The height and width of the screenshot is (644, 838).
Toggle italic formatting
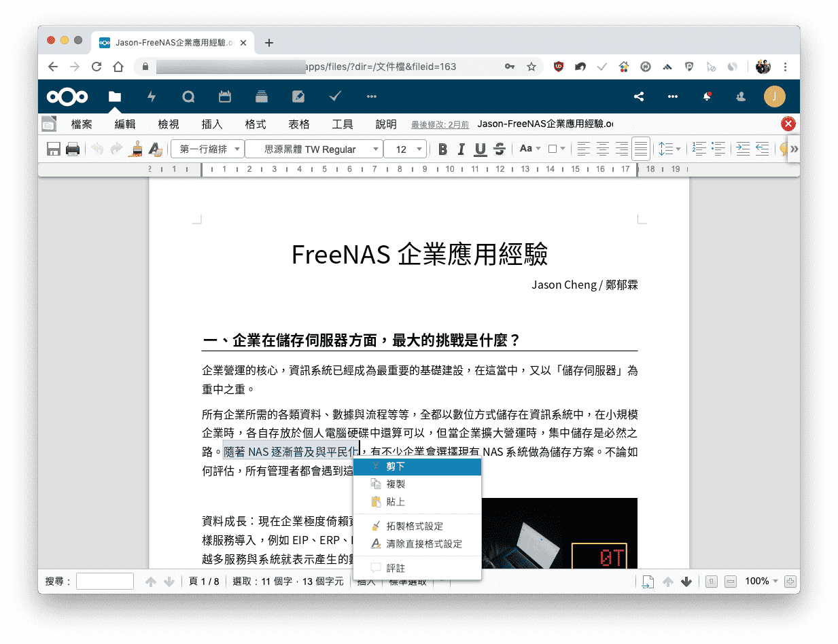(x=461, y=149)
